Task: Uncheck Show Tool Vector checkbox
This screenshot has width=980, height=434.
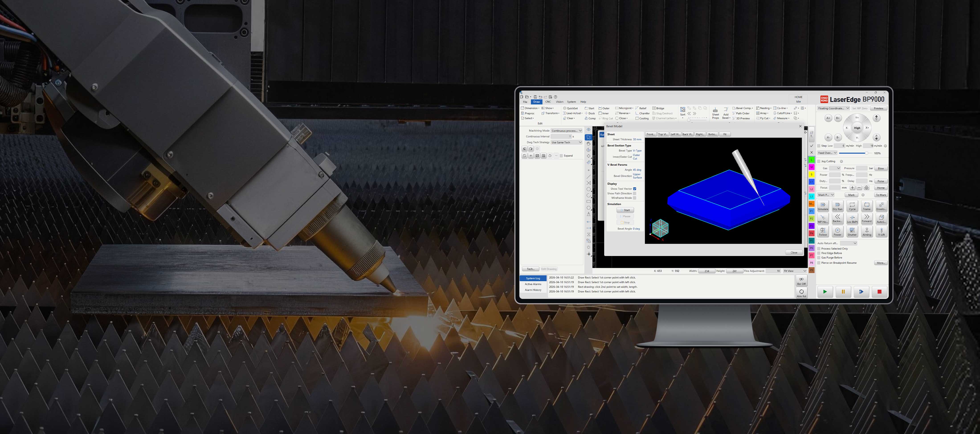Action: (635, 189)
